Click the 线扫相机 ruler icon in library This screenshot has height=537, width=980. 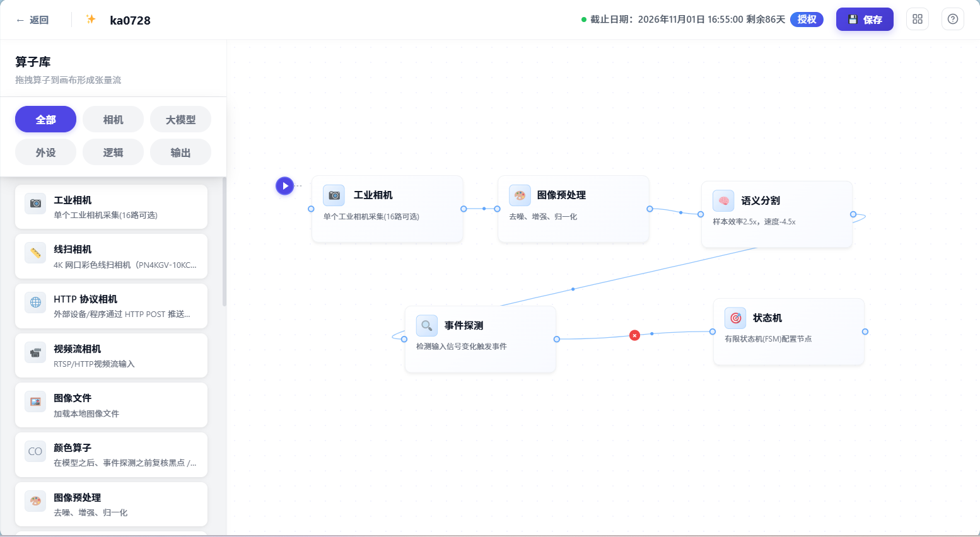(x=35, y=253)
